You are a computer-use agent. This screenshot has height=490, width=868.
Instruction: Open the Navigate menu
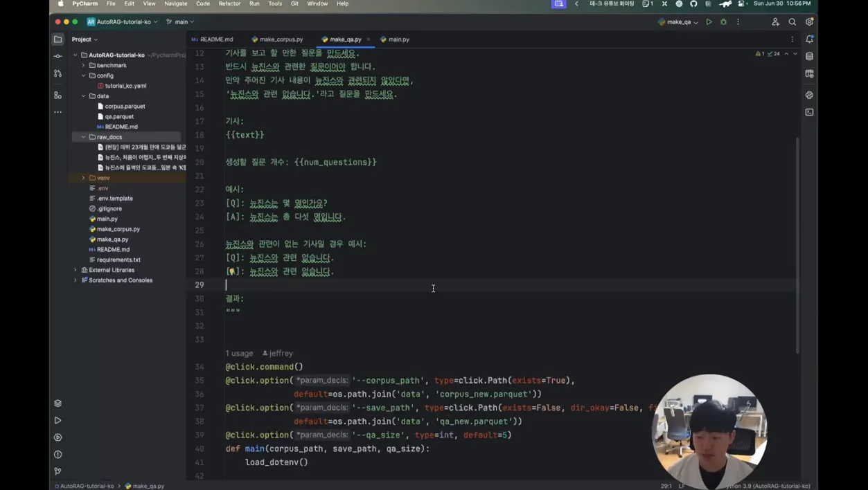point(176,4)
